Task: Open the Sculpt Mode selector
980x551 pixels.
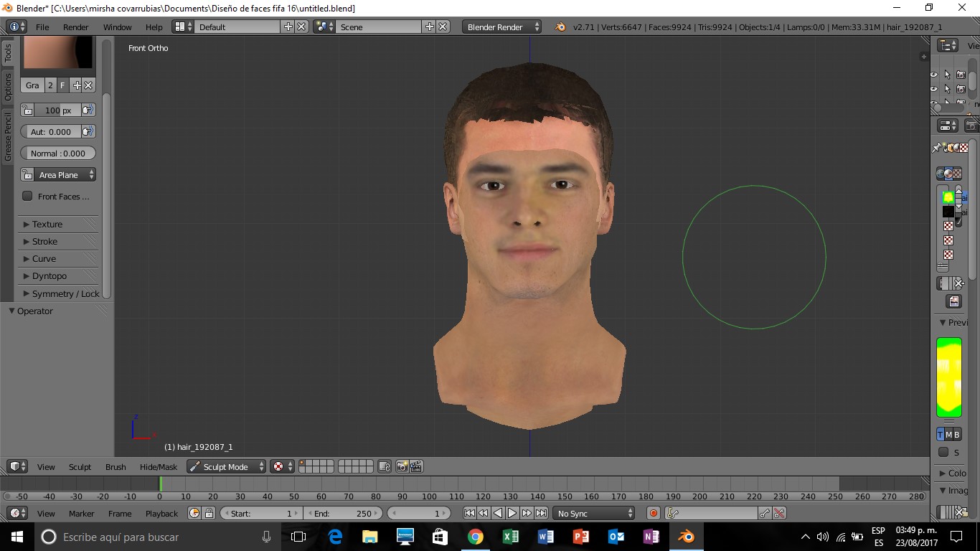Action: (226, 466)
